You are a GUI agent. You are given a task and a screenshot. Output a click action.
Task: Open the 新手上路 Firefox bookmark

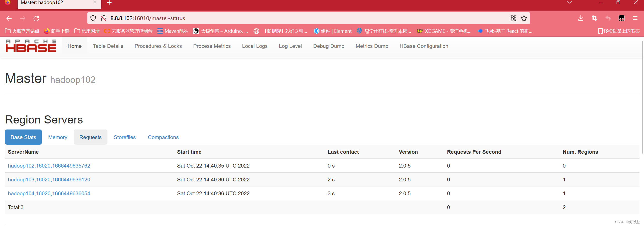57,31
